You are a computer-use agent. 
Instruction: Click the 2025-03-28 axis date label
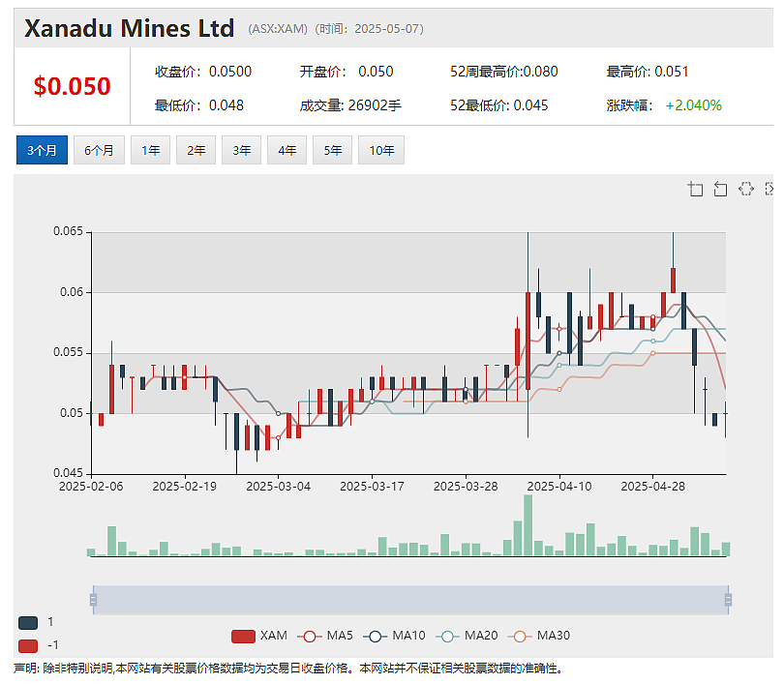click(x=466, y=486)
